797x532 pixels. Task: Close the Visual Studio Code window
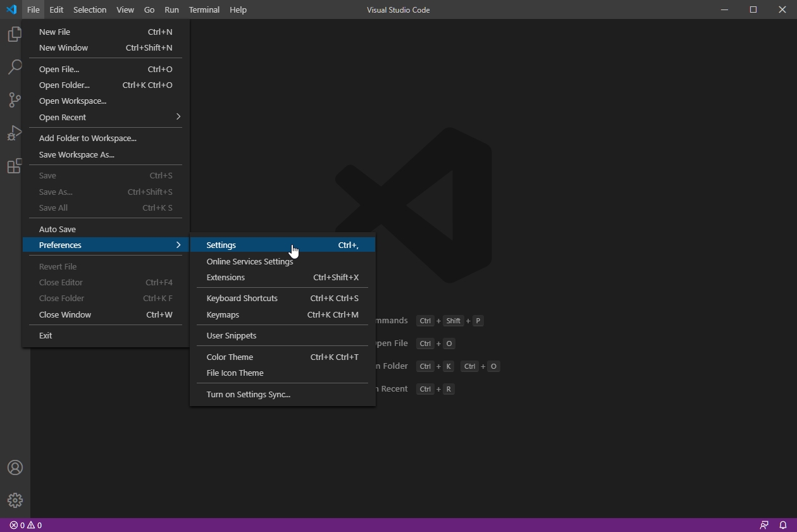tap(782, 9)
